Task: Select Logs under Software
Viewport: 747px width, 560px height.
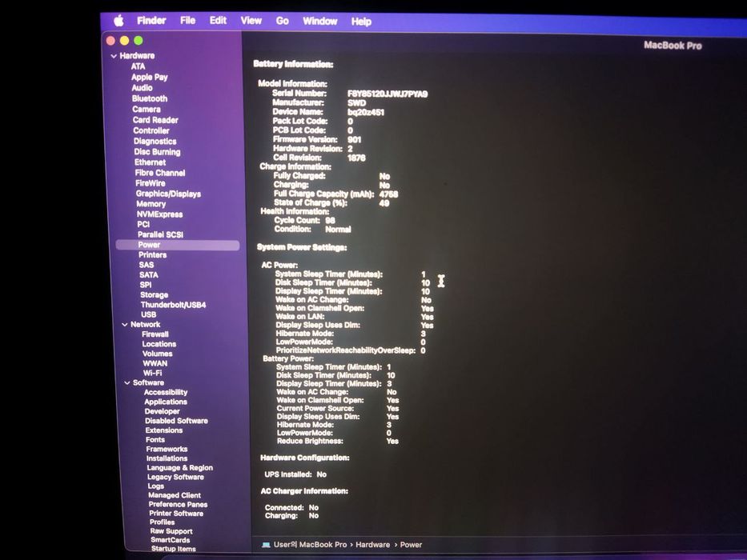Action: tap(156, 486)
